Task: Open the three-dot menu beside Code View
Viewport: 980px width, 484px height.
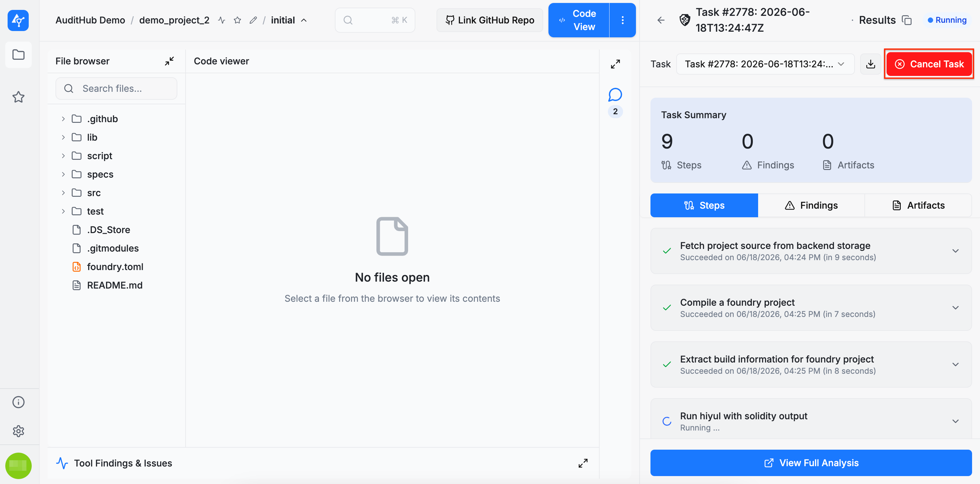Action: 622,20
